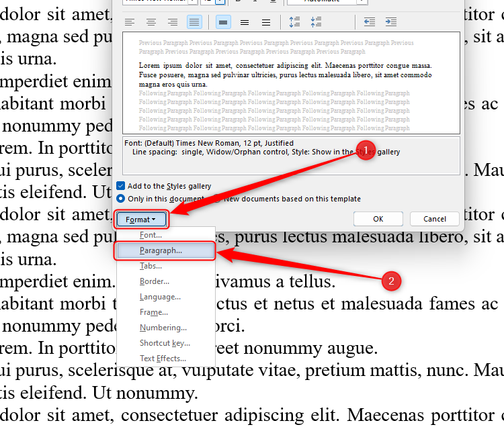Image resolution: width=504 pixels, height=427 pixels.
Task: Click Cancel to dismiss the dialog
Action: coord(434,219)
